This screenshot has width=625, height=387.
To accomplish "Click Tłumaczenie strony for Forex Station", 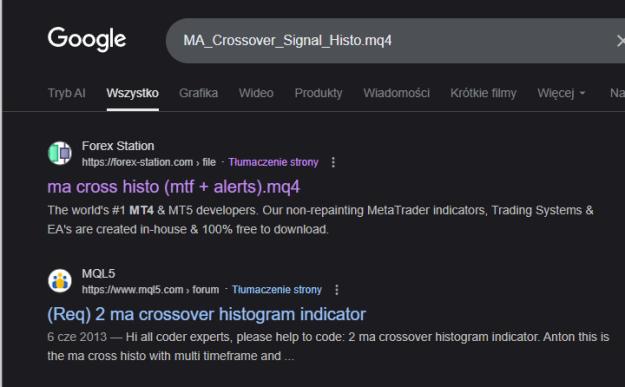I will 273,162.
